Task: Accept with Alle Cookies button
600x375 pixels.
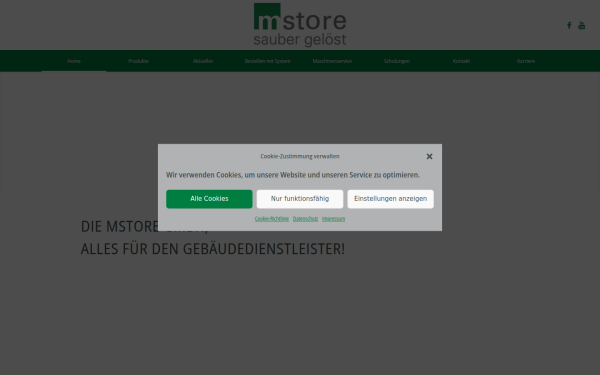Action: (x=209, y=199)
